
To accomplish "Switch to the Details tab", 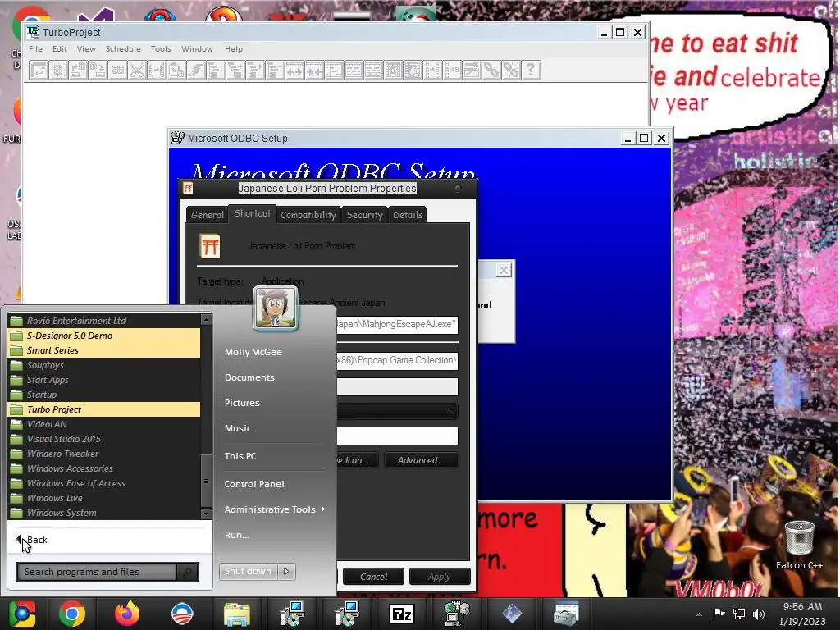I will [x=408, y=215].
